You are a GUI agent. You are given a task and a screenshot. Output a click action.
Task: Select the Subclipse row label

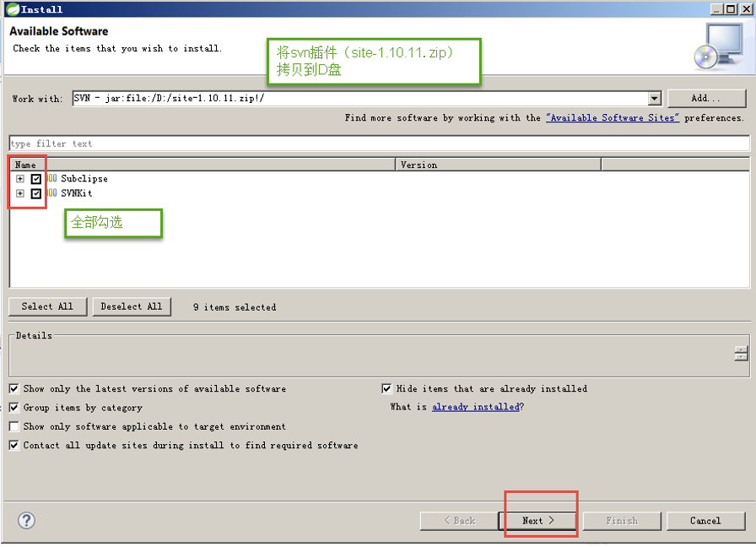pyautogui.click(x=84, y=178)
